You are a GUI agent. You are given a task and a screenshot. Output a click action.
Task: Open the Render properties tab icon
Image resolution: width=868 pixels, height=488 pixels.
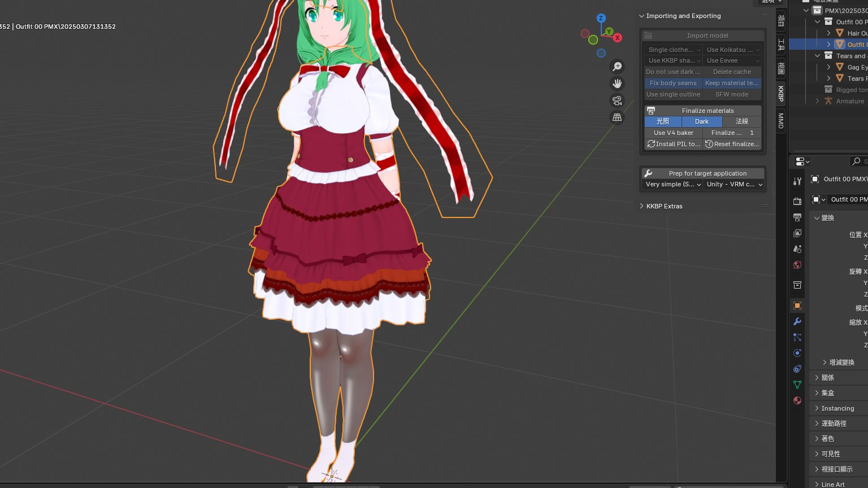click(x=797, y=201)
